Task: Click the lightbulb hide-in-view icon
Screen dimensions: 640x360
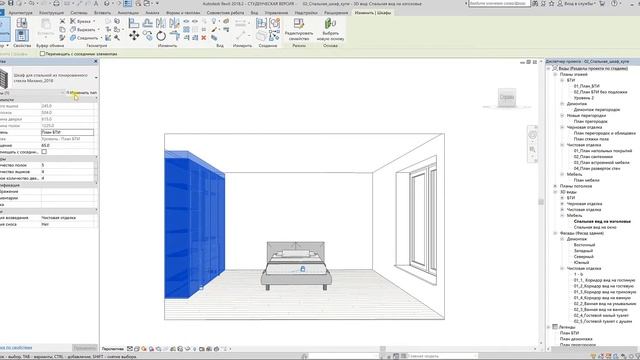Action: click(213, 21)
